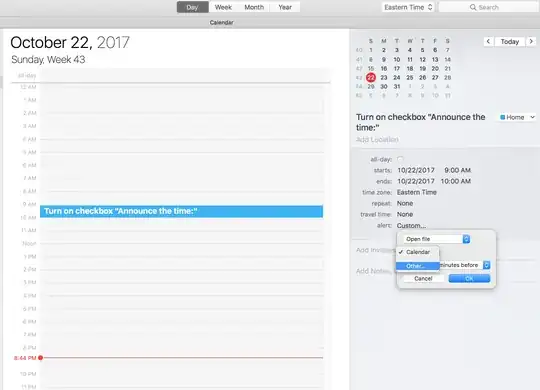Switch to Month view tab
540x390 pixels.
[254, 7]
